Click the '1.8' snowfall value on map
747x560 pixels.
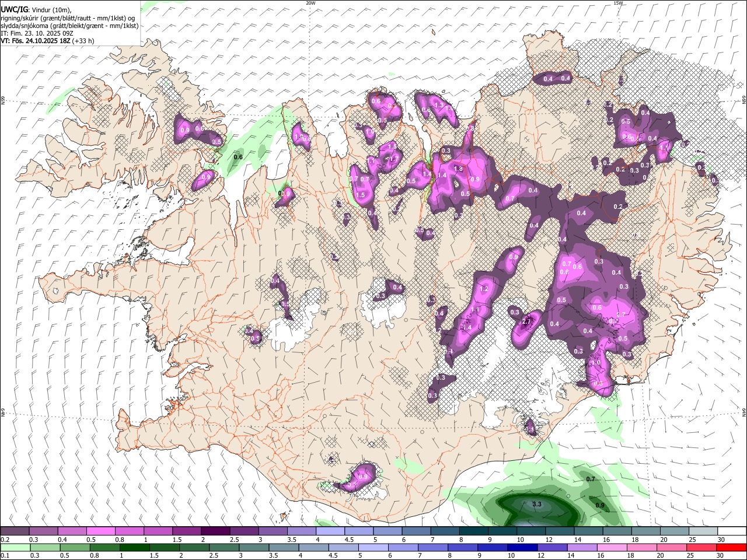[458, 169]
